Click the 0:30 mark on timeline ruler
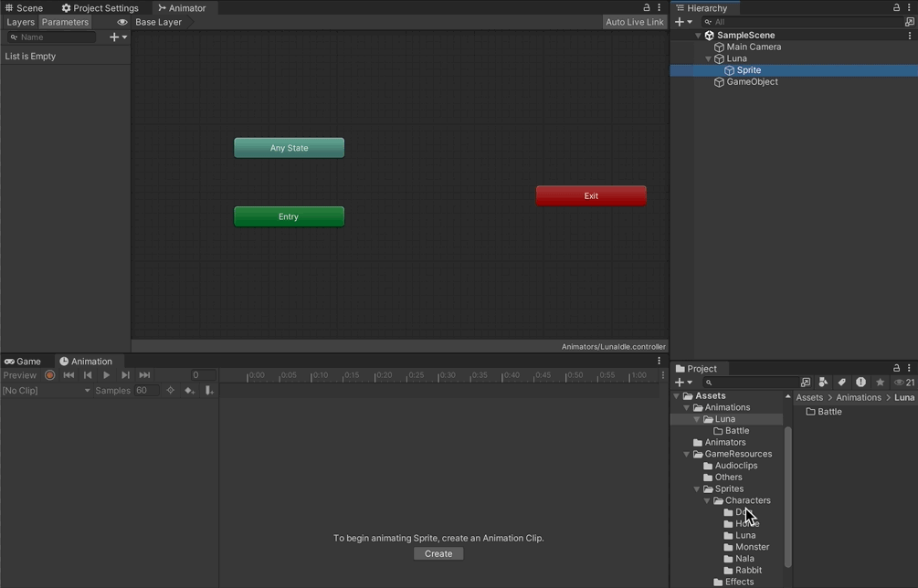The width and height of the screenshot is (918, 588). click(448, 375)
